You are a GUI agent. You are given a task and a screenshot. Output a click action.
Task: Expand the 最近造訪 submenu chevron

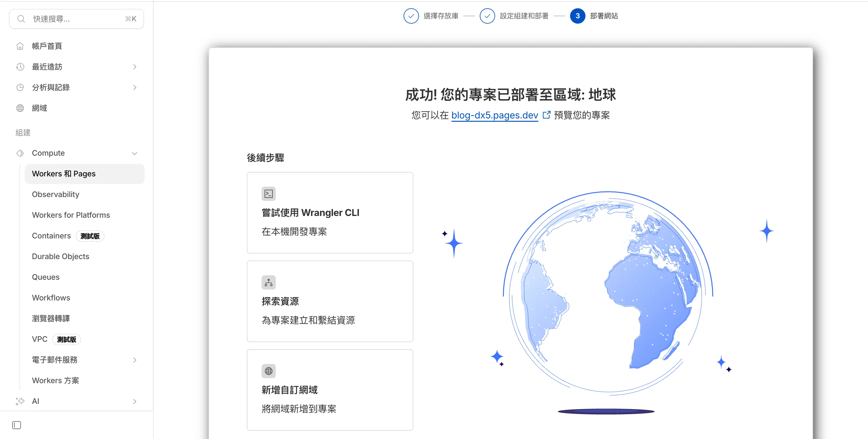[x=135, y=67]
